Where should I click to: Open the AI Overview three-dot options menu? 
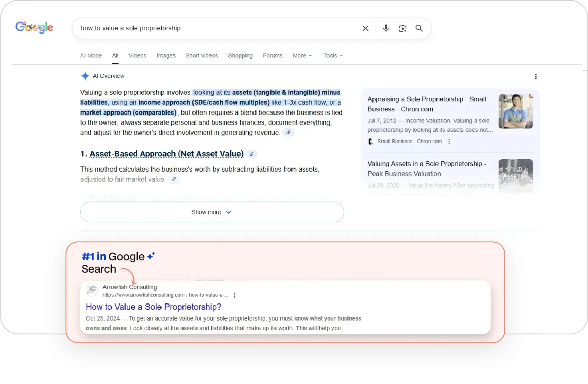[536, 76]
